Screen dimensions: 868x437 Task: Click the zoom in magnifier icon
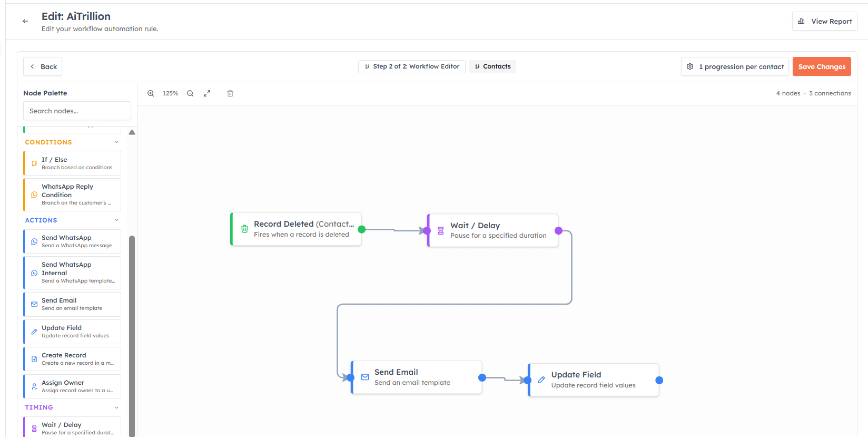[x=151, y=93]
